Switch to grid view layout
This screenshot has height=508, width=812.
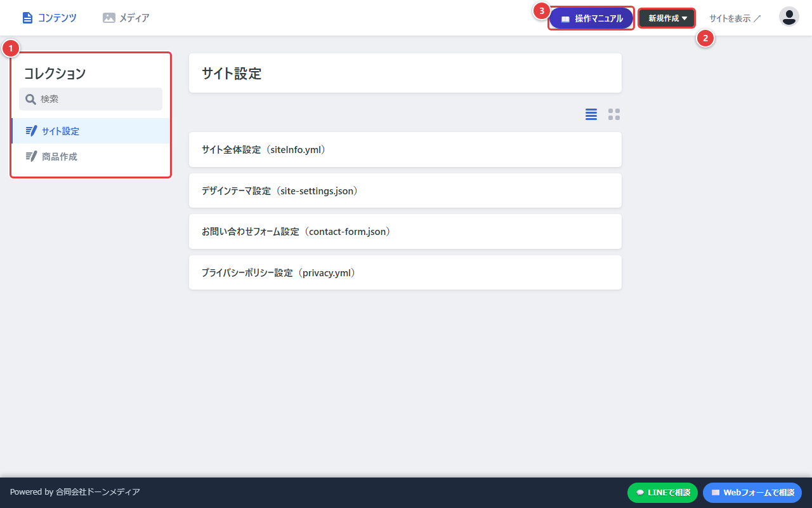(614, 114)
